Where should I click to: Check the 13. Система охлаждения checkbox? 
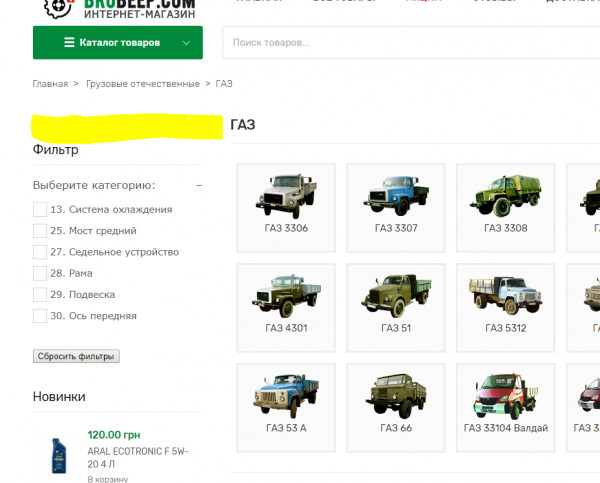[40, 209]
